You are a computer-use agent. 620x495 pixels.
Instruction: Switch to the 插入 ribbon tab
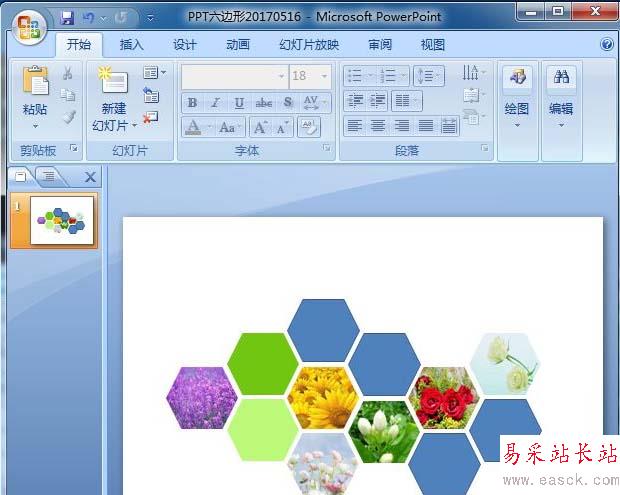[x=131, y=44]
